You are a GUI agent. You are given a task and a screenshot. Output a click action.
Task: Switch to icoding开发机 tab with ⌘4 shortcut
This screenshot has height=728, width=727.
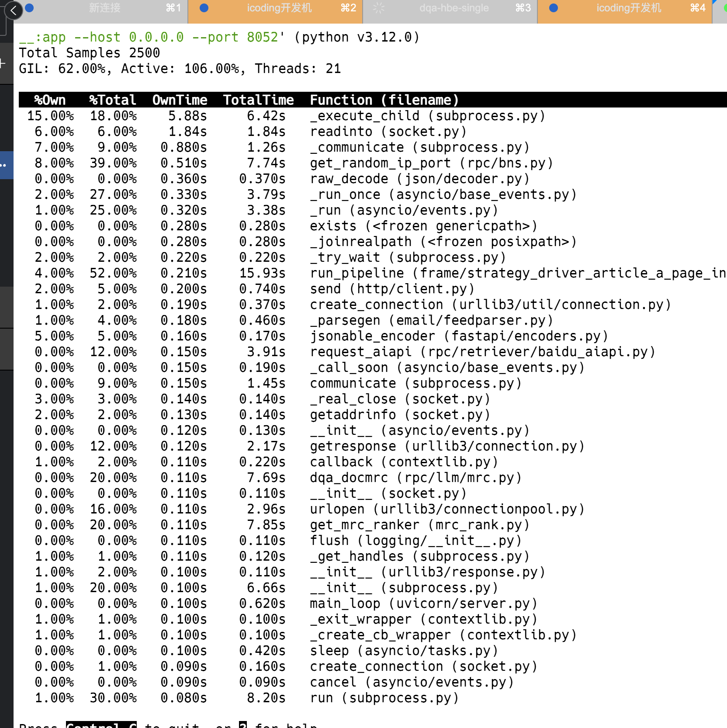coord(628,8)
